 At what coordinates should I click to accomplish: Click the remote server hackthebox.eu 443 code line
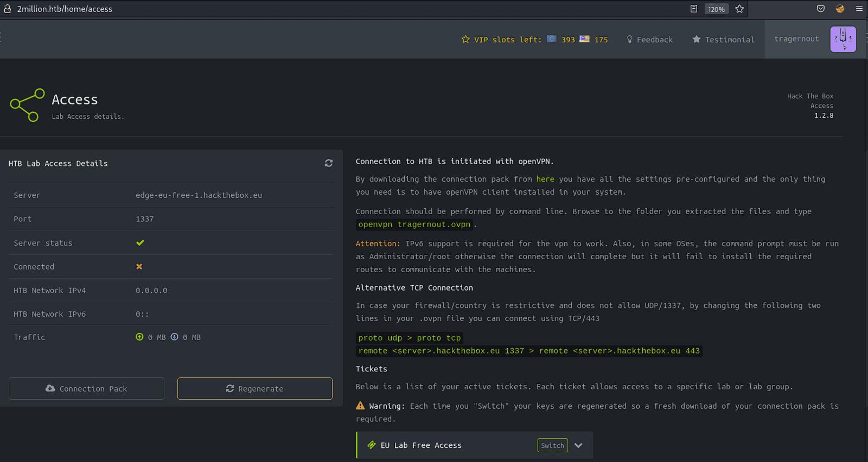pyautogui.click(x=529, y=351)
